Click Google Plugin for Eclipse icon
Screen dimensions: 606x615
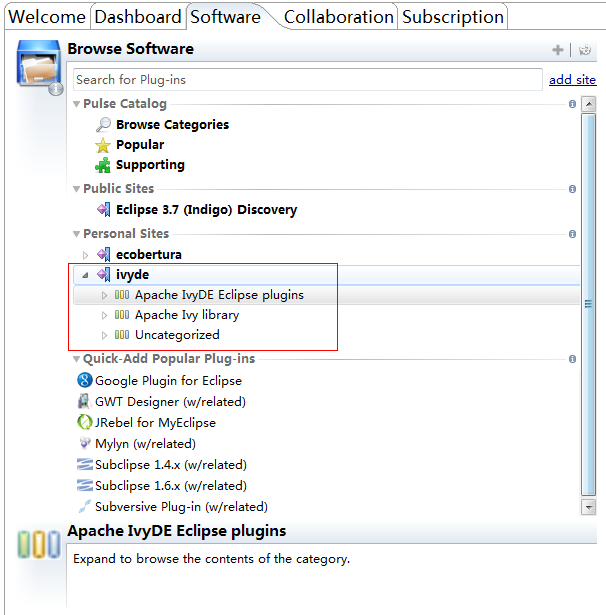point(85,380)
